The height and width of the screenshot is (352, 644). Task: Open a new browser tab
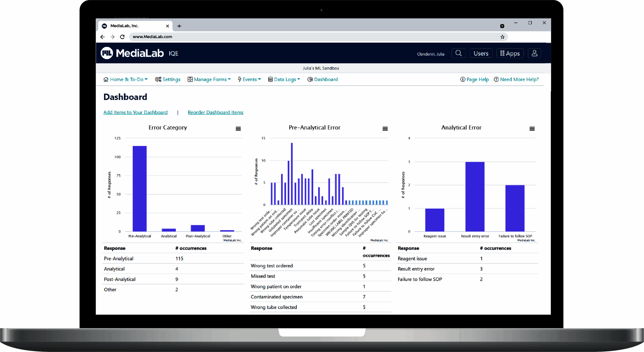pyautogui.click(x=179, y=26)
